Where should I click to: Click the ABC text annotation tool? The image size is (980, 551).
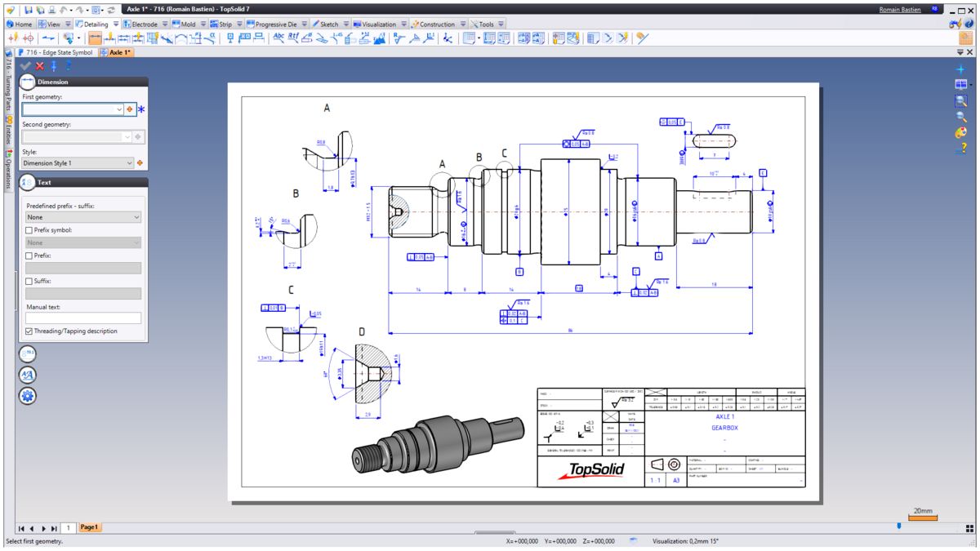tap(278, 38)
